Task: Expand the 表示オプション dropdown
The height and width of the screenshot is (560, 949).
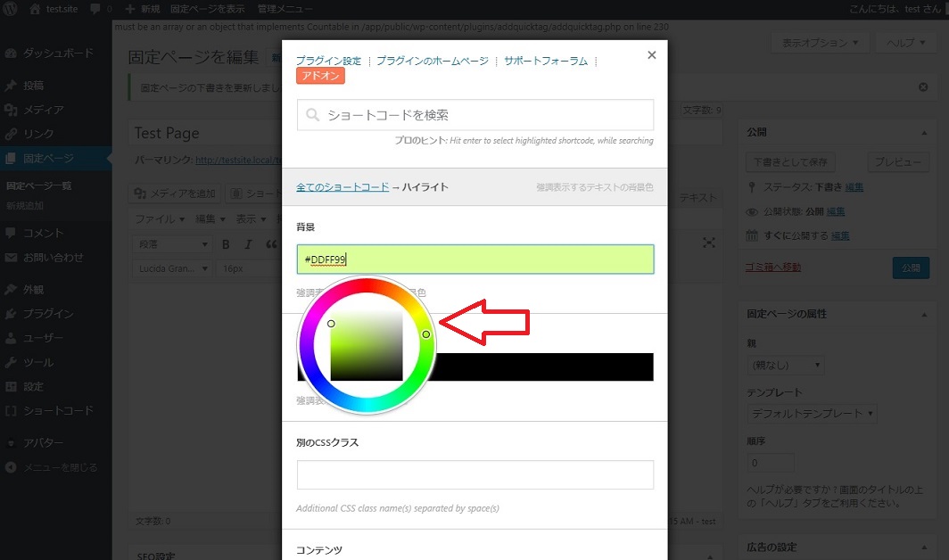Action: [x=820, y=42]
